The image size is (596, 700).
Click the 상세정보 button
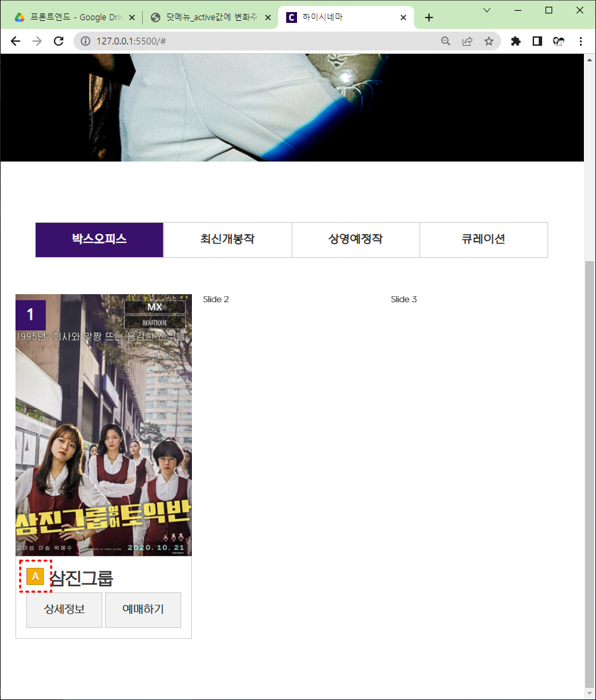(65, 610)
